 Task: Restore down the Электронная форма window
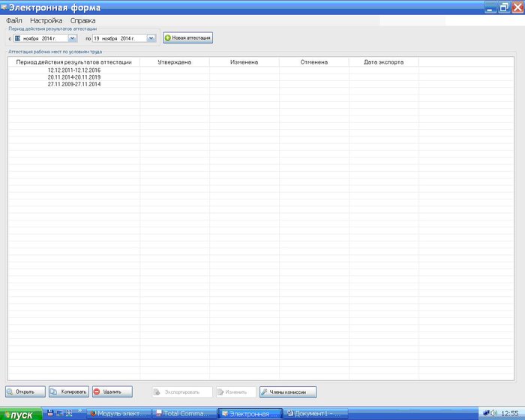click(504, 7)
